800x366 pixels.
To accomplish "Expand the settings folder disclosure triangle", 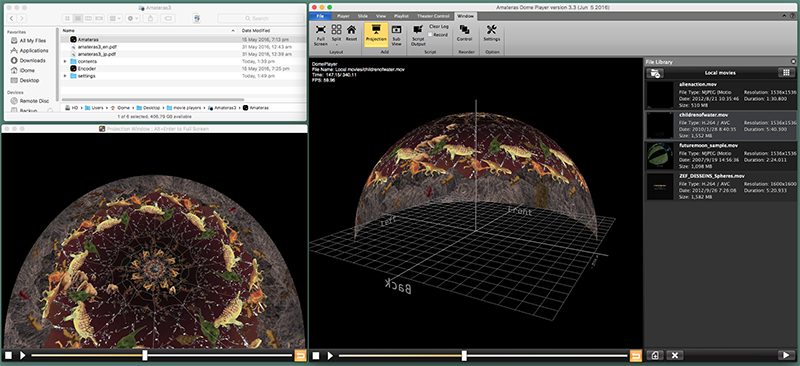I will (65, 76).
